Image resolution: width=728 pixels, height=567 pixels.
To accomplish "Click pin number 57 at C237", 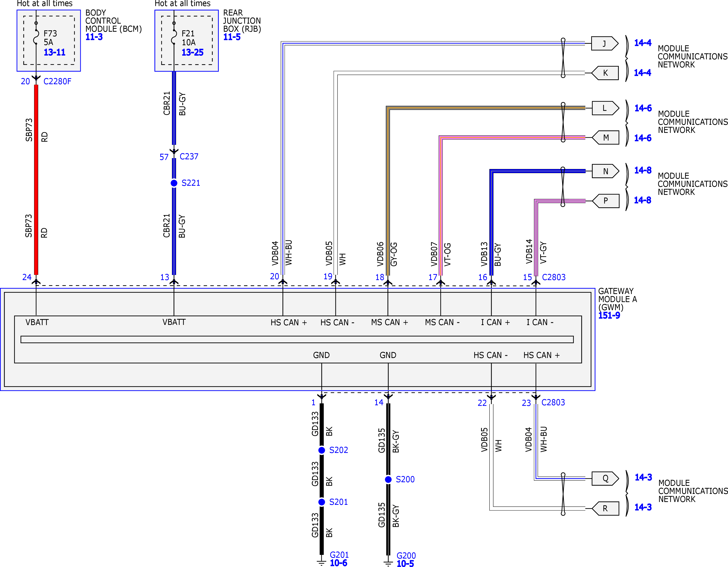I will pyautogui.click(x=164, y=157).
